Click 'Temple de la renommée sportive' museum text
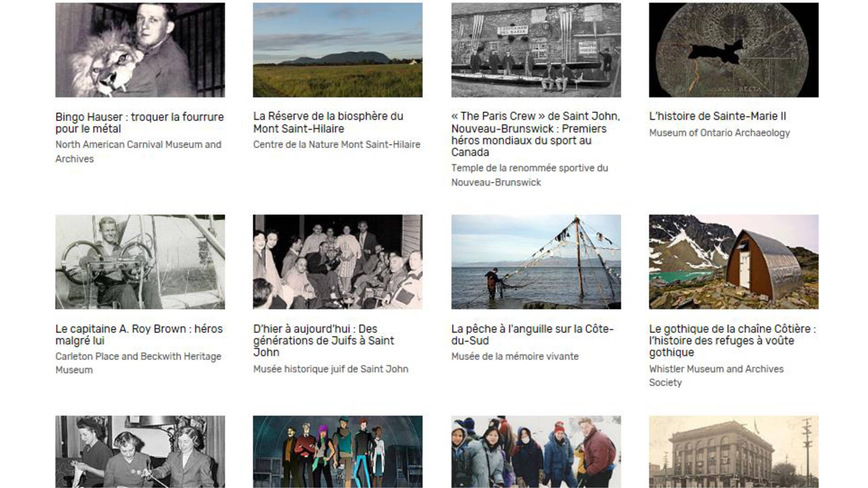Image resolution: width=868 pixels, height=488 pixels. point(530,175)
